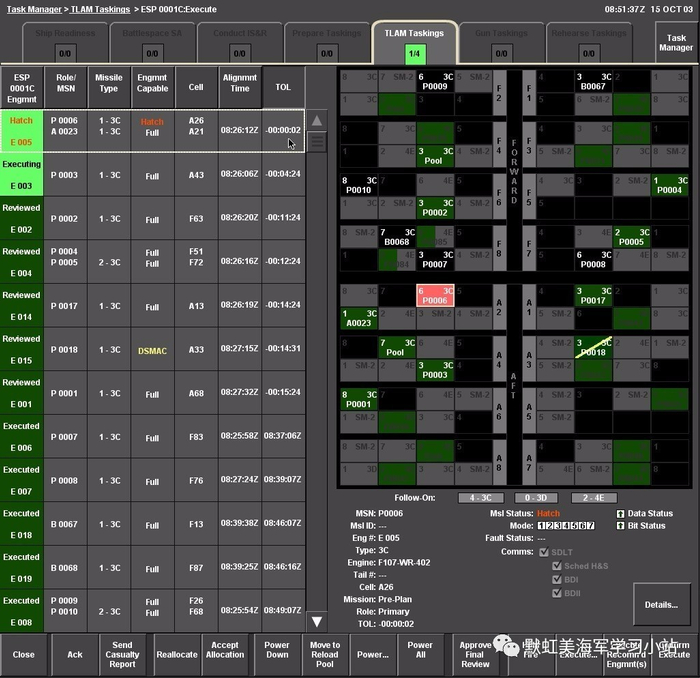Expand the Data Status section
Viewport: 700px width, 678px height.
[x=620, y=513]
